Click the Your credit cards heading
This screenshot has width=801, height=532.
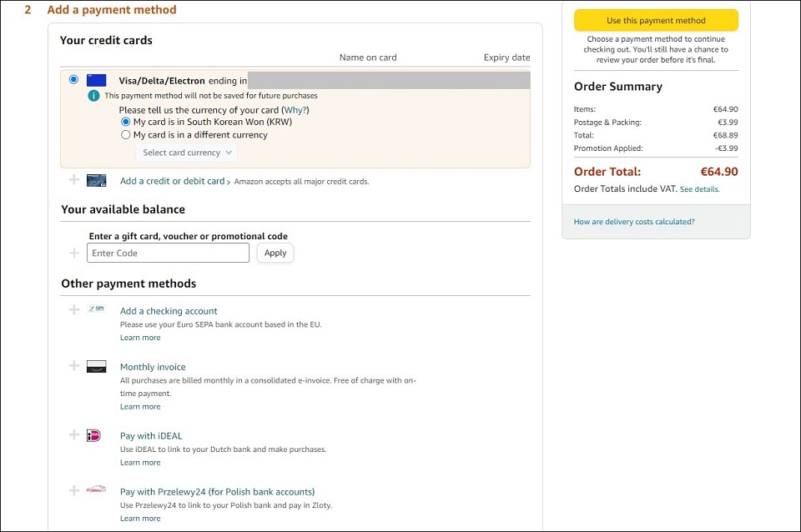click(x=106, y=40)
